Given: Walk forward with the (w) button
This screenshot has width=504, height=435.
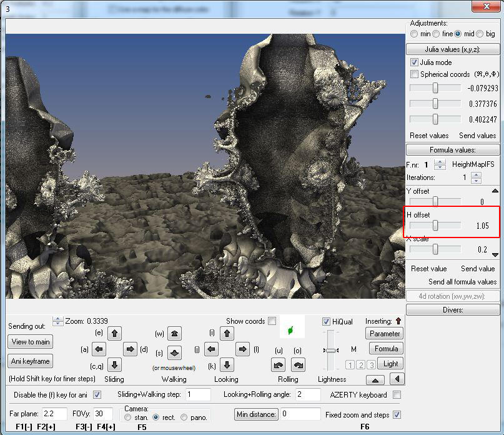Looking at the screenshot, I should pos(174,334).
